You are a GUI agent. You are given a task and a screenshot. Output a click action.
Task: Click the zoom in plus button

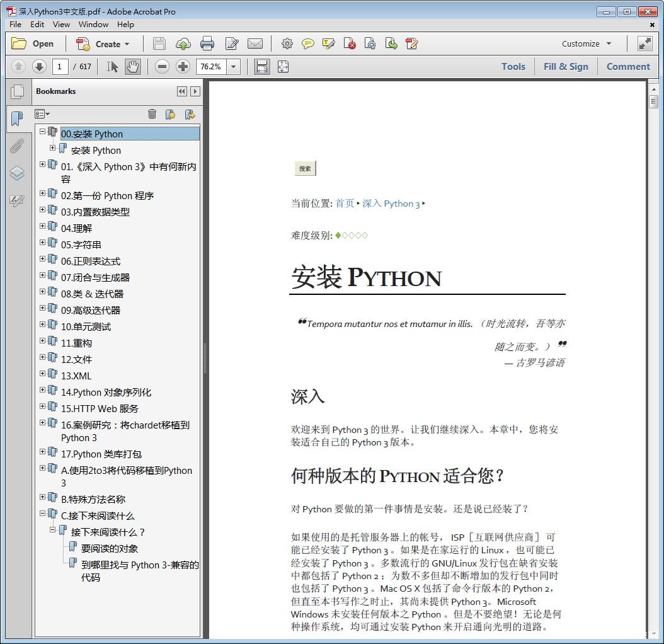(183, 66)
